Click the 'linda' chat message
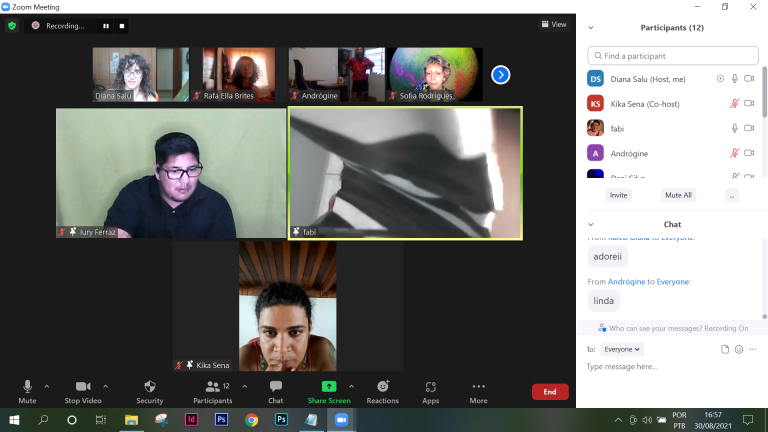The height and width of the screenshot is (432, 768). click(x=603, y=301)
